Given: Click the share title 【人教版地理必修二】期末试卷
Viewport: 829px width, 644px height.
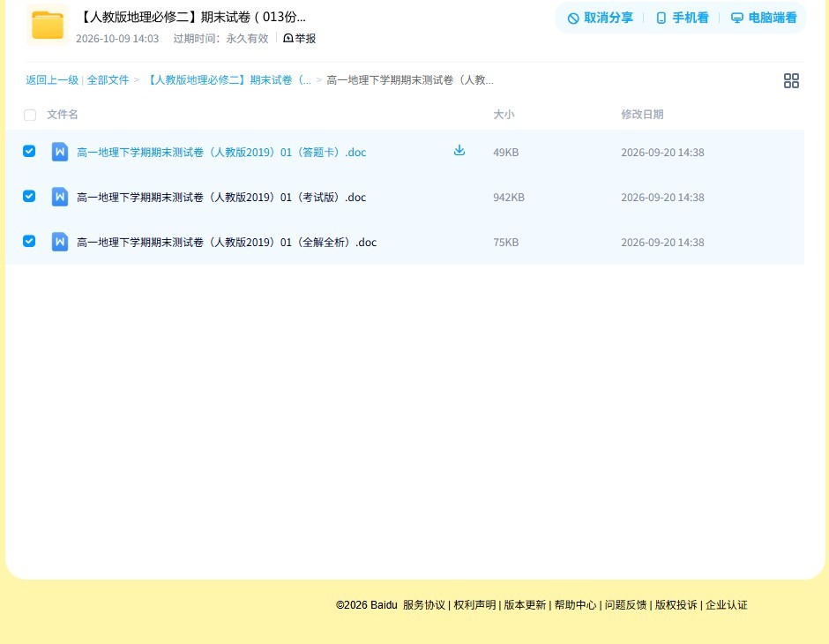Looking at the screenshot, I should [x=192, y=17].
